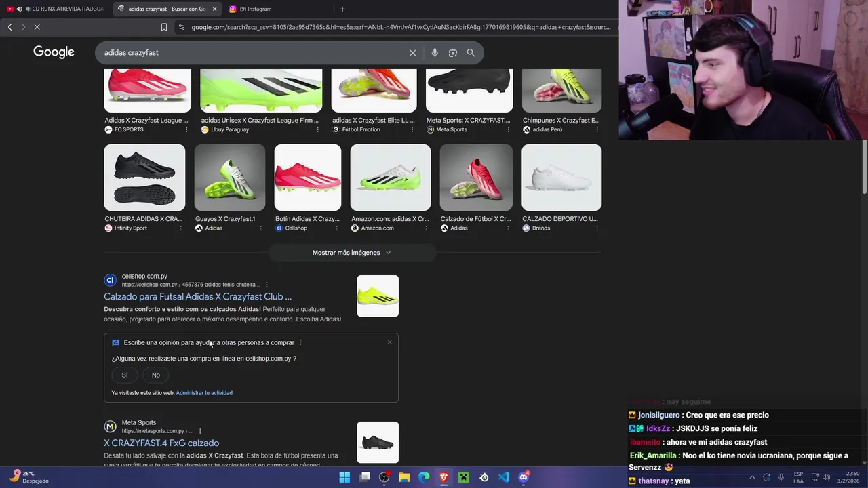Open more options for Fútbol Emotion image
This screenshot has width=868, height=488.
pyautogui.click(x=412, y=129)
